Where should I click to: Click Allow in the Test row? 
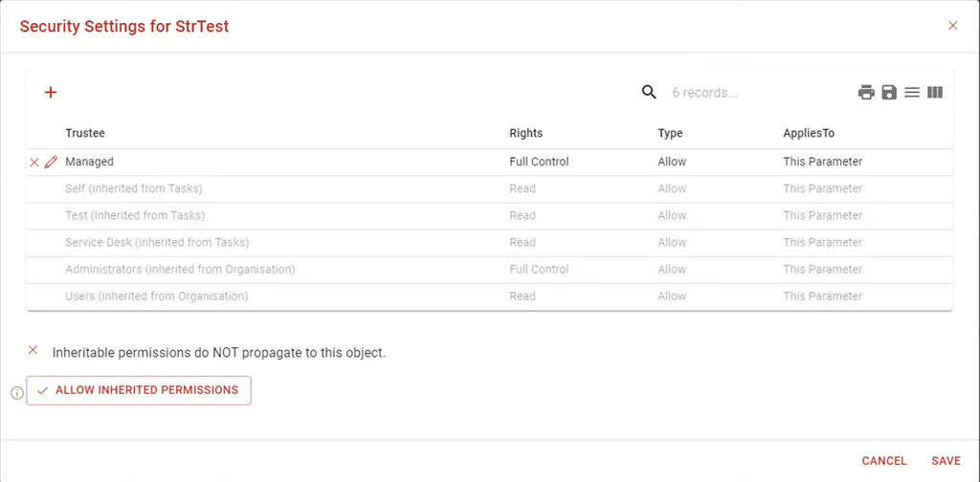point(672,215)
